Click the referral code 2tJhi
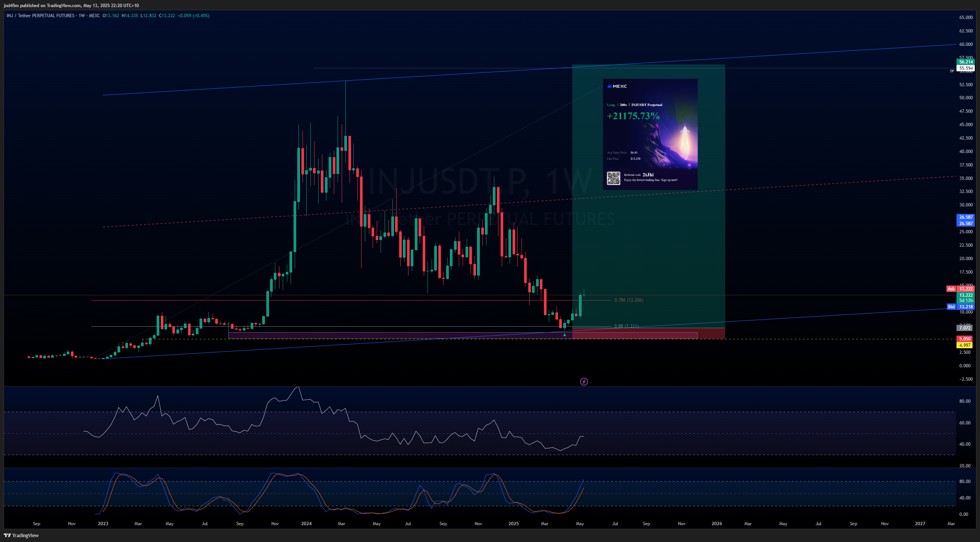 [648, 175]
